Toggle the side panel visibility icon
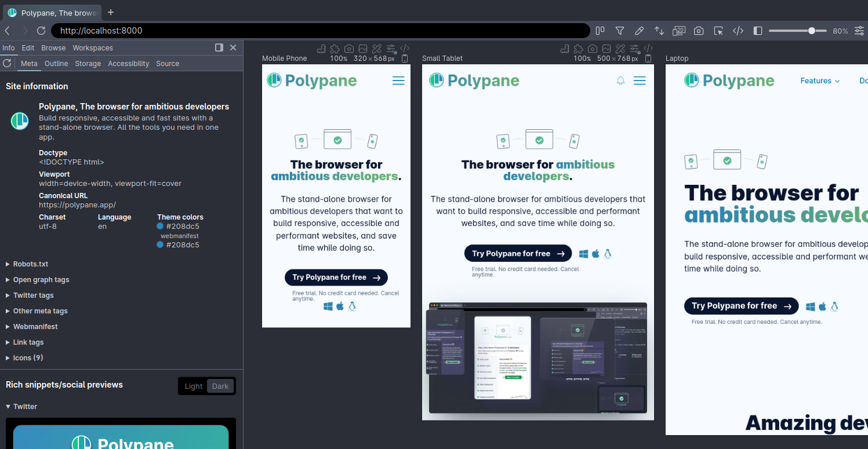868x449 pixels. [x=757, y=31]
